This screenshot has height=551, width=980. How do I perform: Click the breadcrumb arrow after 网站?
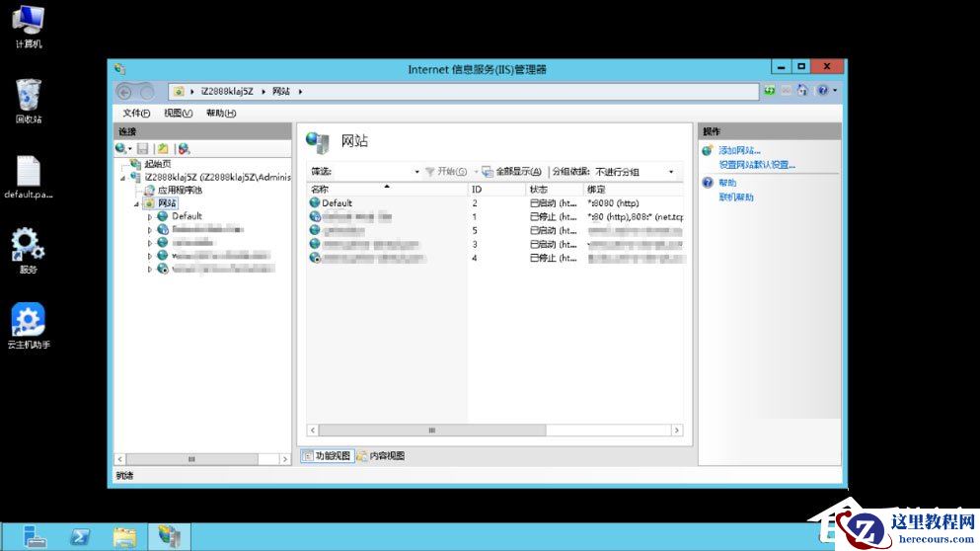pos(301,91)
